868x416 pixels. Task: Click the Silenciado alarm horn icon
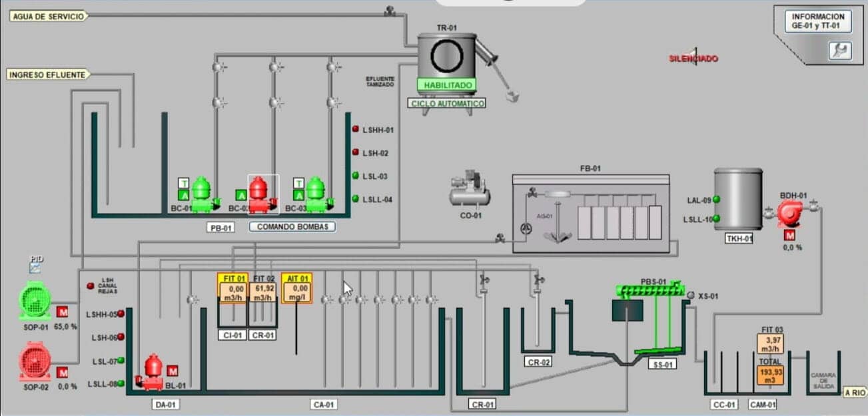[693, 58]
